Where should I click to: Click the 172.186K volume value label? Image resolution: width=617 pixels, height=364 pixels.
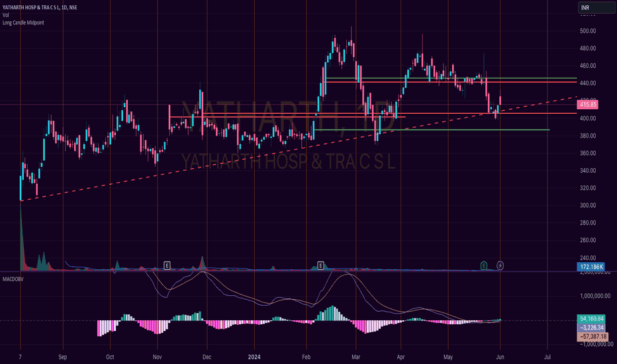591,267
